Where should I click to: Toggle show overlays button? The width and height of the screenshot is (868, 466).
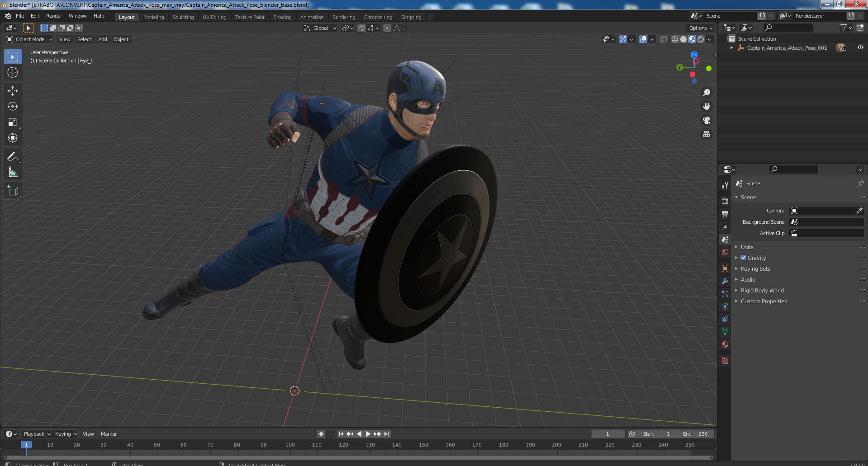coord(643,39)
